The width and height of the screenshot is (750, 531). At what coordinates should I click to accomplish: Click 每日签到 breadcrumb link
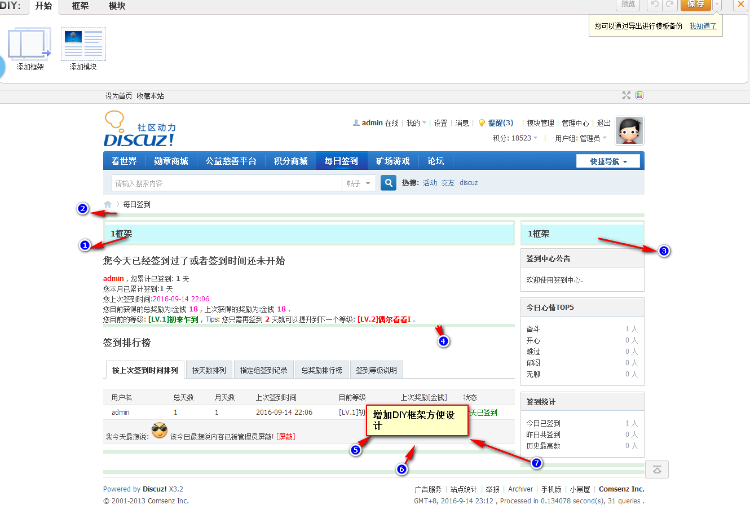[137, 205]
